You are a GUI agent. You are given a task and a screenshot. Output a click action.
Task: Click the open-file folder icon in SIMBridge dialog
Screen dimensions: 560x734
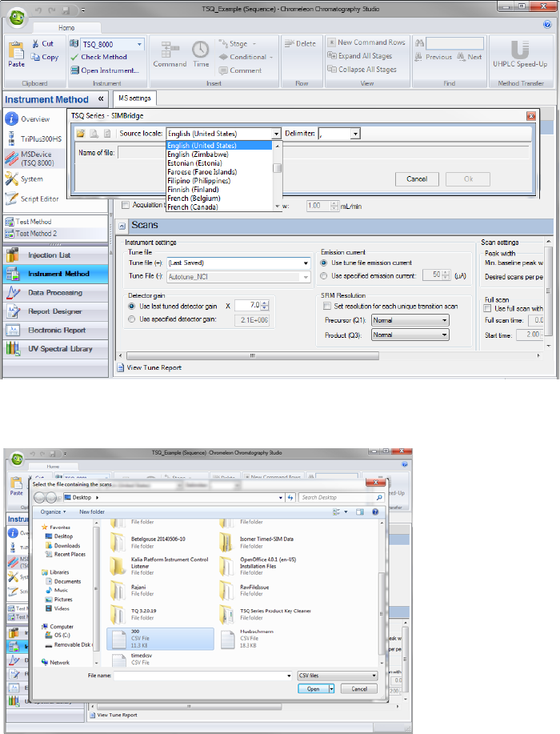81,134
